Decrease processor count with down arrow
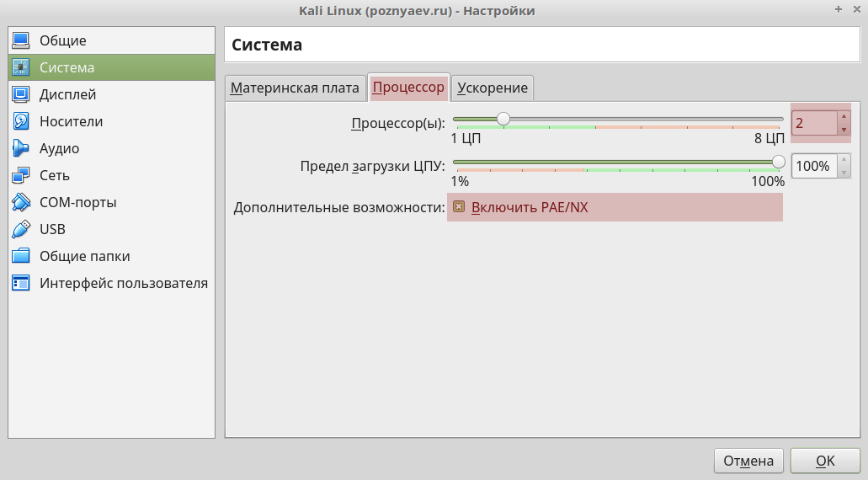Image resolution: width=868 pixels, height=480 pixels. tap(844, 129)
